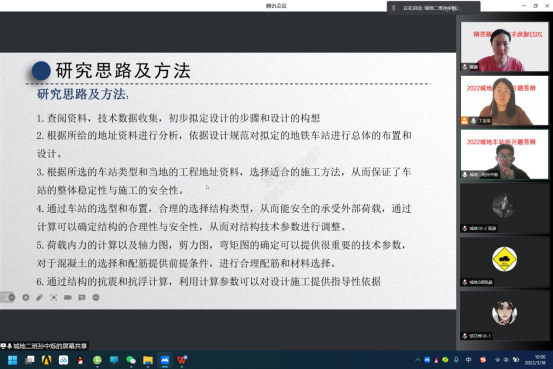Click the line starting with 3. 根据所选的车站类型
553x369 pixels.
224,172
